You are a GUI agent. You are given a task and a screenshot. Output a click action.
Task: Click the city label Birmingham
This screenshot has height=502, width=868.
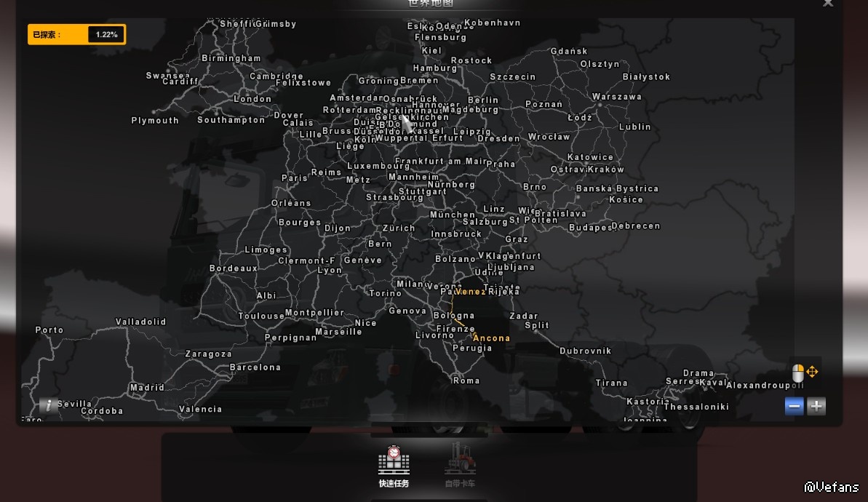click(231, 57)
